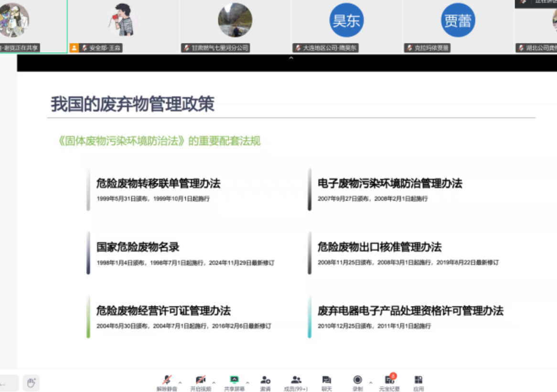
Task: Click subtitle 《固体废物污染环境防治法》的重要配套法规
Action: 160,141
